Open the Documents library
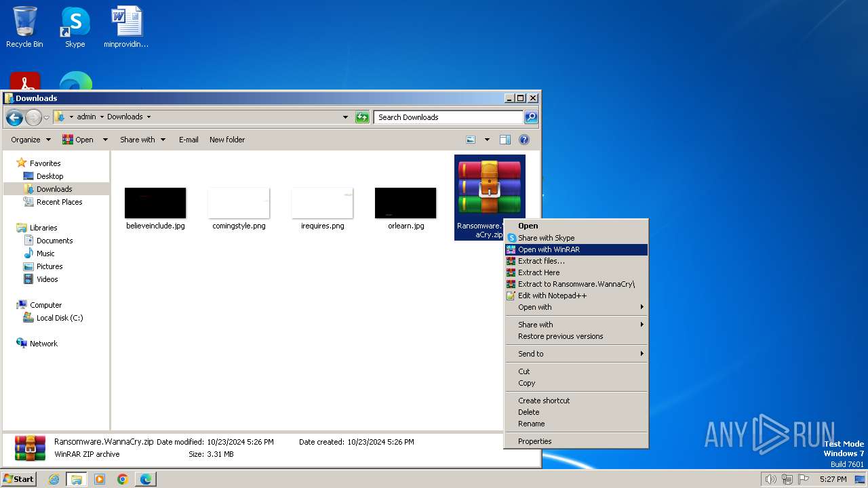This screenshot has height=488, width=868. 54,241
